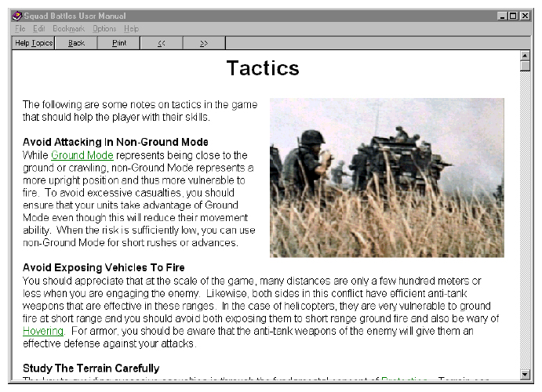The height and width of the screenshot is (392, 542).
Task: Click the 'Squad Battles User Manual' window title
Action: tap(75, 16)
